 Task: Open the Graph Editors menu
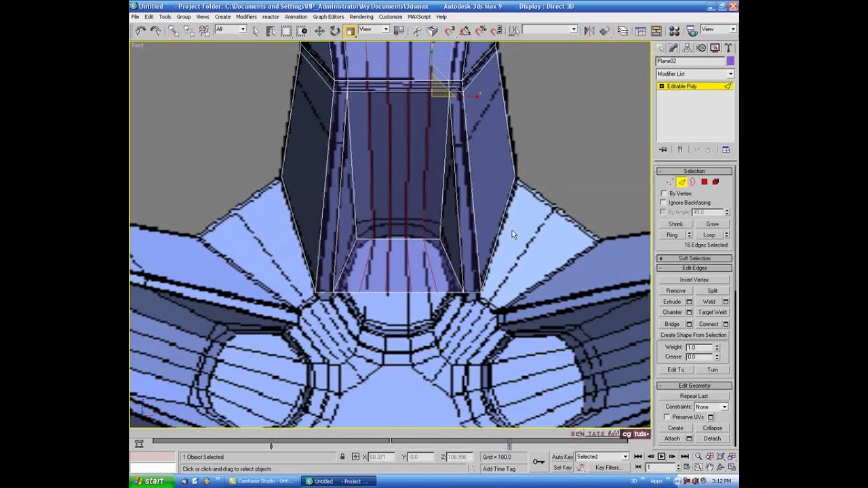point(328,16)
